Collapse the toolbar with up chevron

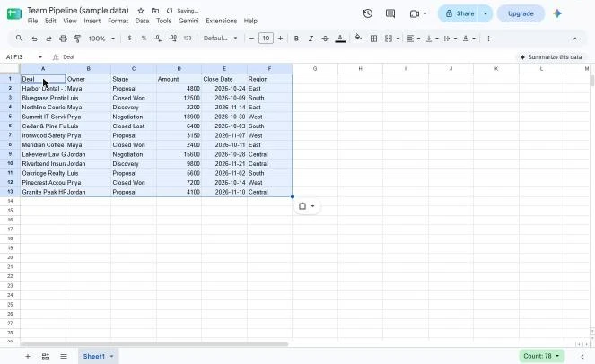coord(575,39)
